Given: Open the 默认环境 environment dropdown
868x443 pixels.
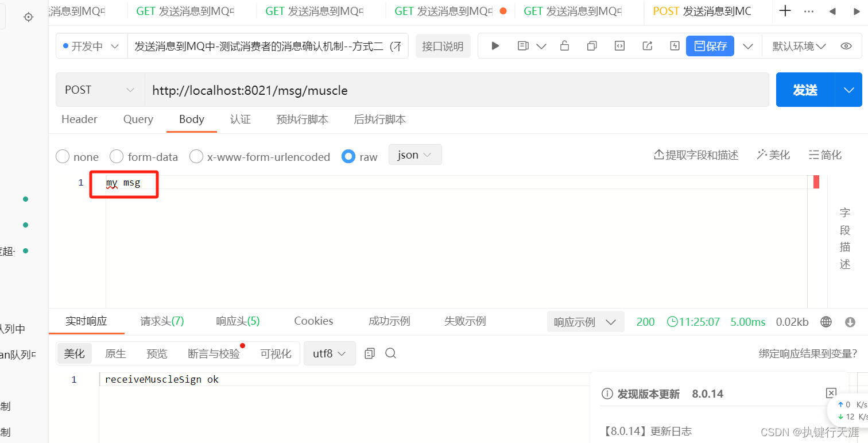Looking at the screenshot, I should (799, 46).
